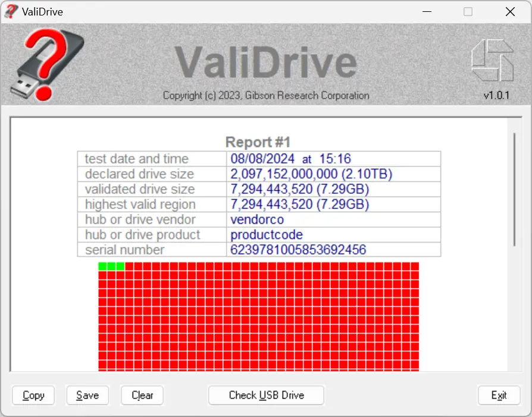Click the validated drive size value

pyautogui.click(x=299, y=189)
